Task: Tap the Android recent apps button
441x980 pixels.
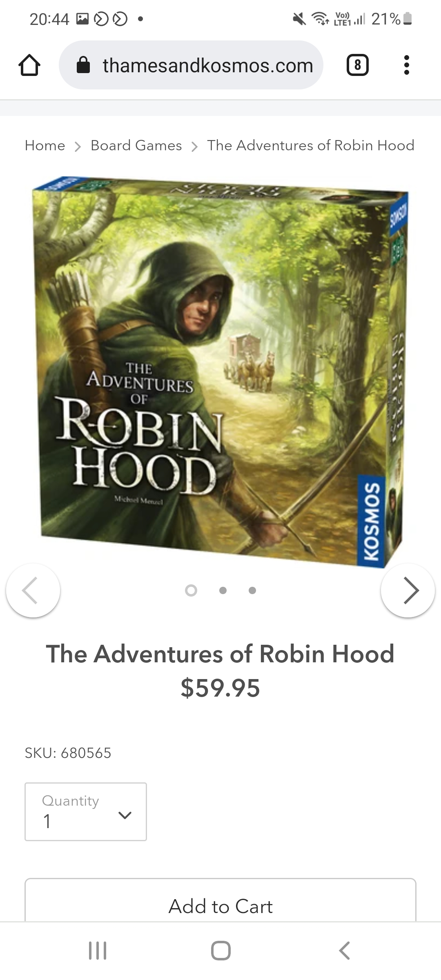Action: (98, 951)
